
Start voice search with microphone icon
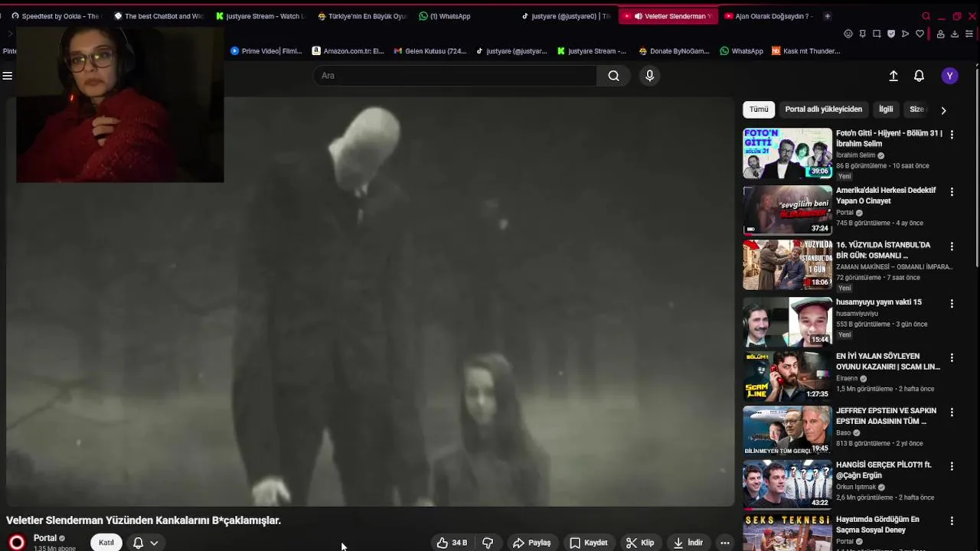[649, 76]
